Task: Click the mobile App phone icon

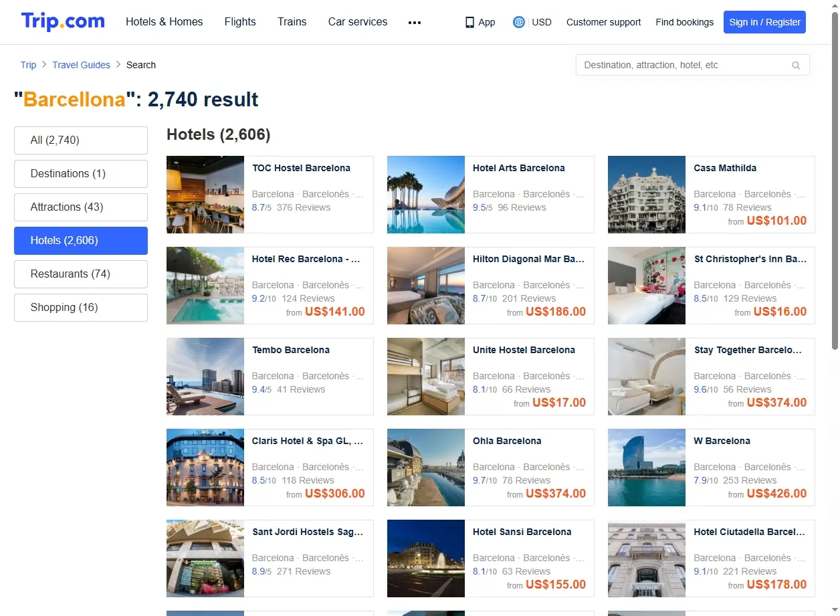Action: click(x=469, y=22)
